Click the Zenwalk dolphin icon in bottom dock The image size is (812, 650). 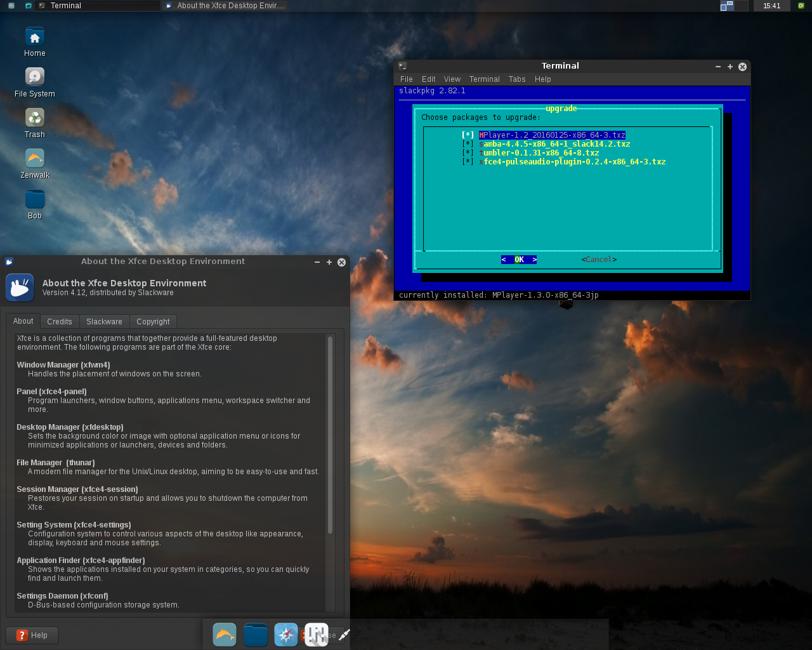[x=225, y=635]
